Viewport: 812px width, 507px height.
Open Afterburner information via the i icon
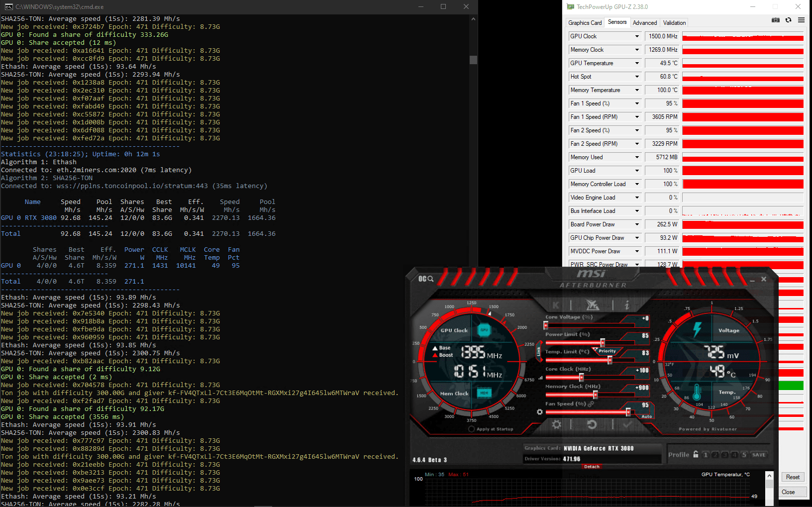tap(627, 305)
